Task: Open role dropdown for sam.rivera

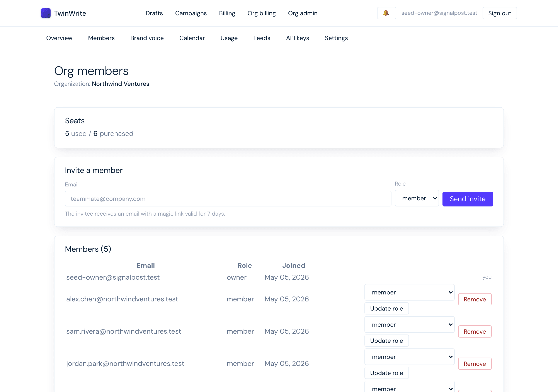Action: (409, 324)
